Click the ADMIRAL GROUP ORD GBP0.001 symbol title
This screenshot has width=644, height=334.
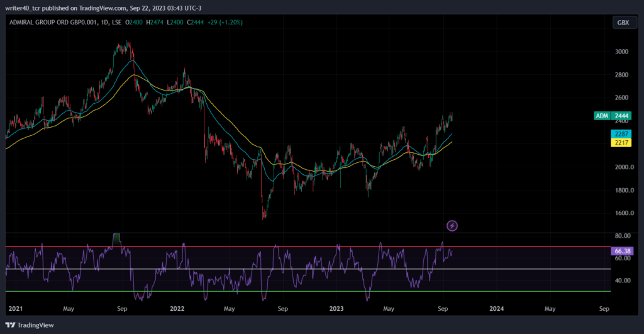(53, 22)
